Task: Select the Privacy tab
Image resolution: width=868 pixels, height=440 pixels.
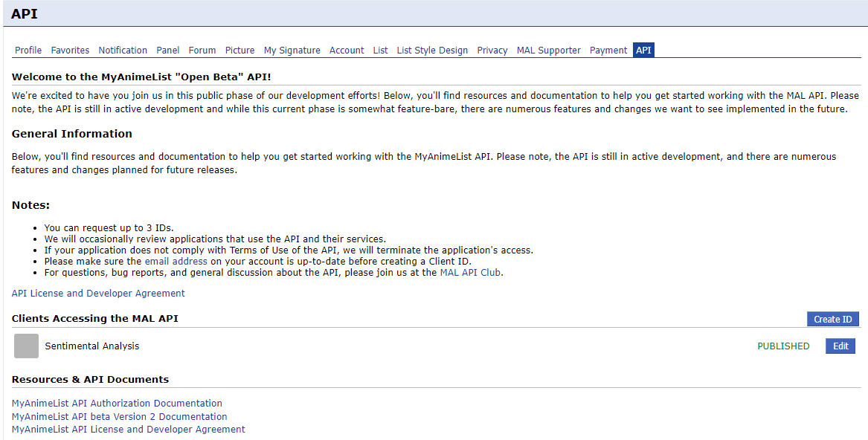Action: 492,51
